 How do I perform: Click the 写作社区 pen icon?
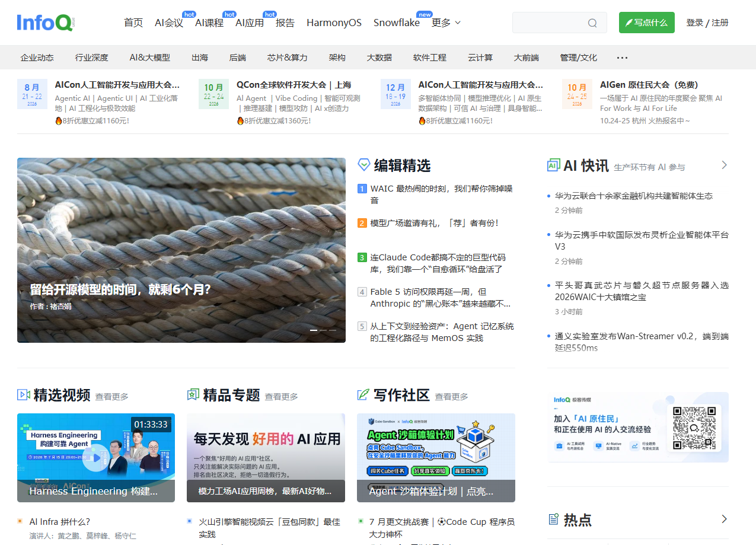point(363,394)
